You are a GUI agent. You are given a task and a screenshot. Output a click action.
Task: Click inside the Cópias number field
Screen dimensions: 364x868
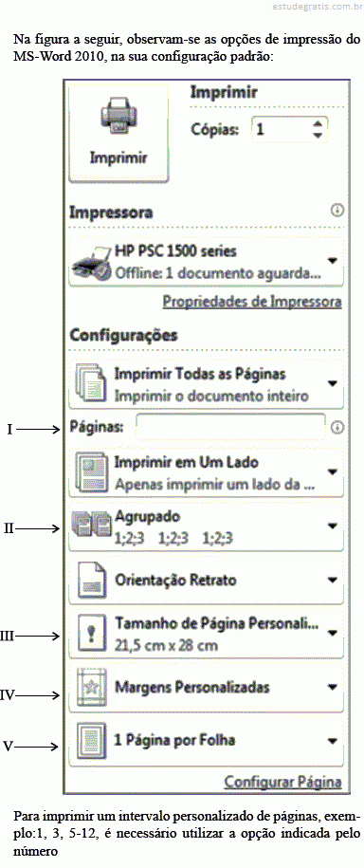[x=281, y=130]
